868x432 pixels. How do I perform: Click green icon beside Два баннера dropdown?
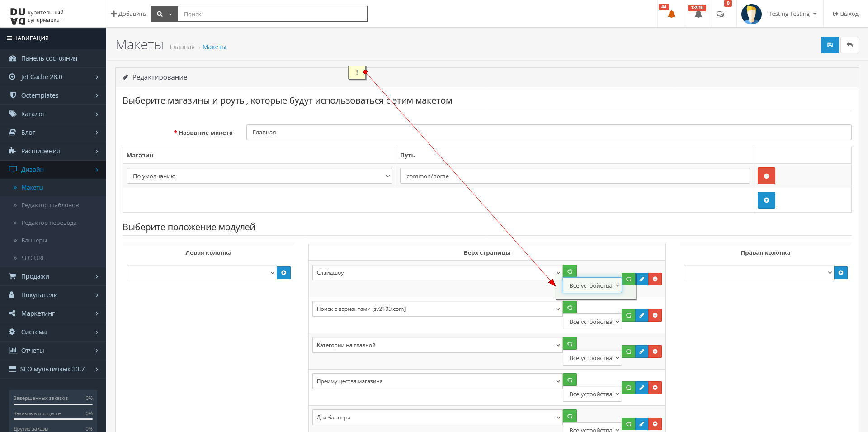(570, 416)
